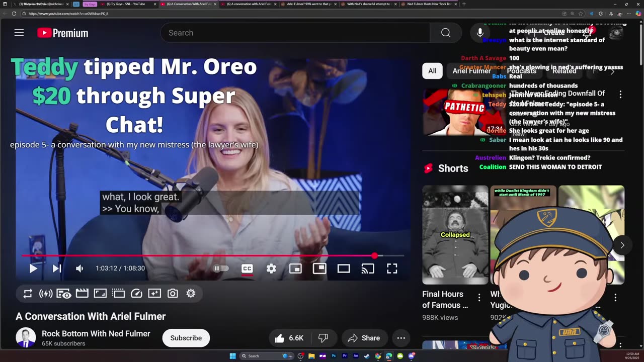Cast the video to a TV
644x362 pixels.
pos(368,268)
